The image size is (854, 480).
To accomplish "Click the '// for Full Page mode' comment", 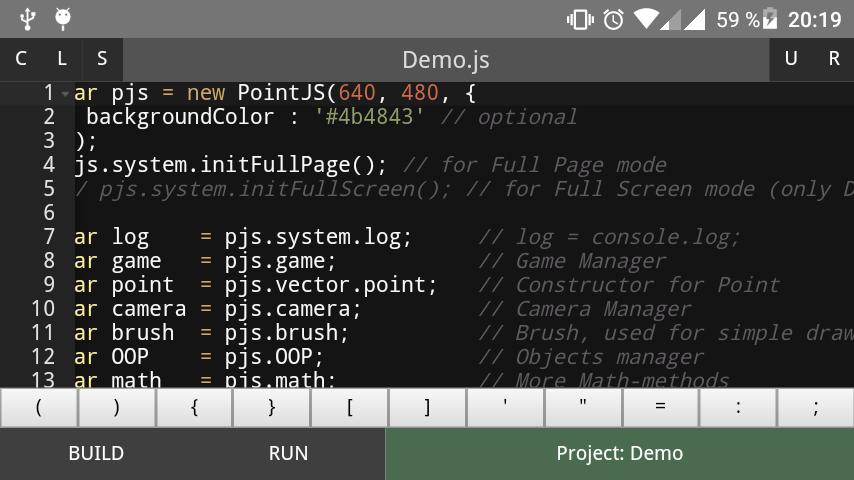I will 535,166.
